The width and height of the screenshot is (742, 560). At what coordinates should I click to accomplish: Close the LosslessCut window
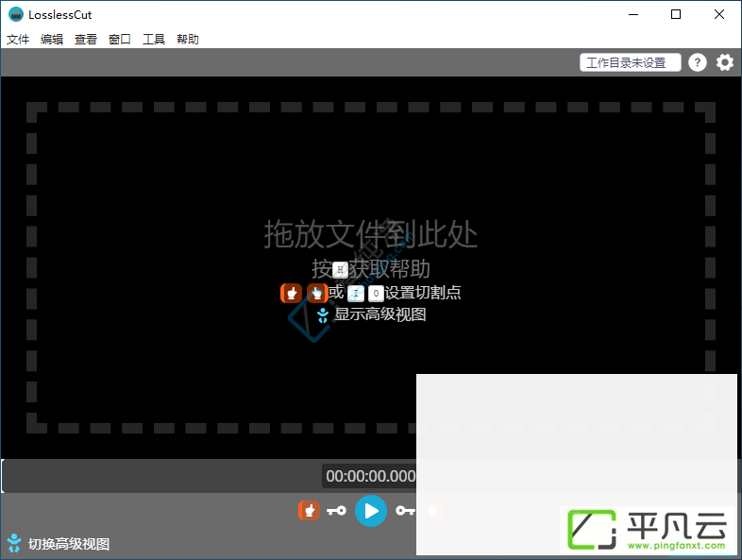[718, 14]
